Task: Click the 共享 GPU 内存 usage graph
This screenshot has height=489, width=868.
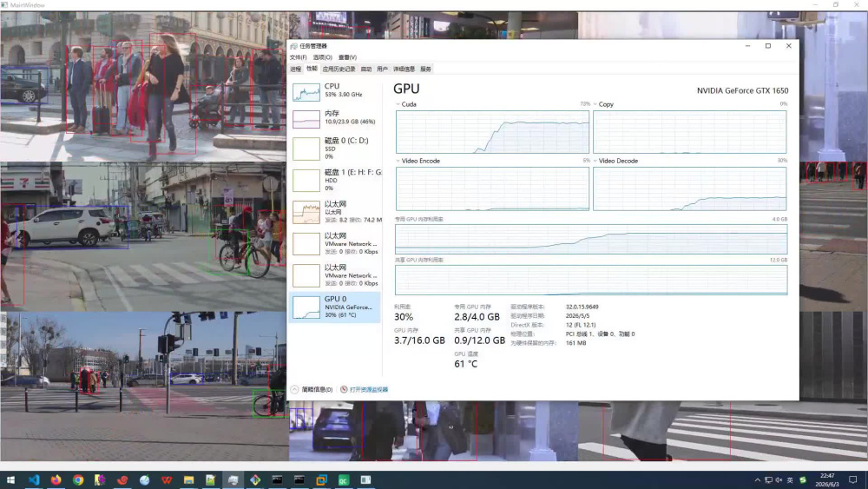Action: (x=590, y=280)
